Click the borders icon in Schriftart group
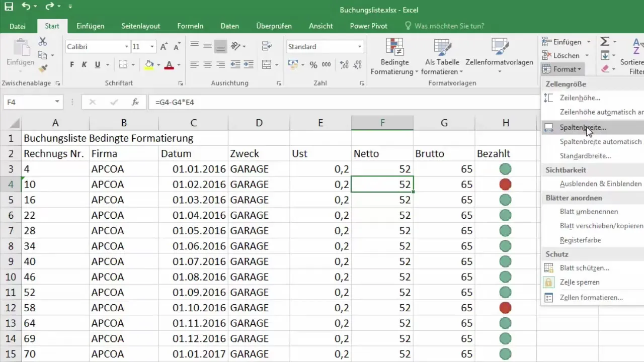Image resolution: width=644 pixels, height=362 pixels. tap(123, 64)
